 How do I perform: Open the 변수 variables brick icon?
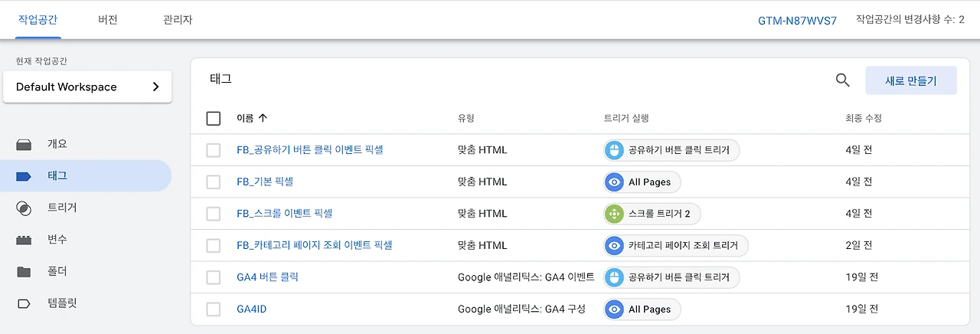24,240
